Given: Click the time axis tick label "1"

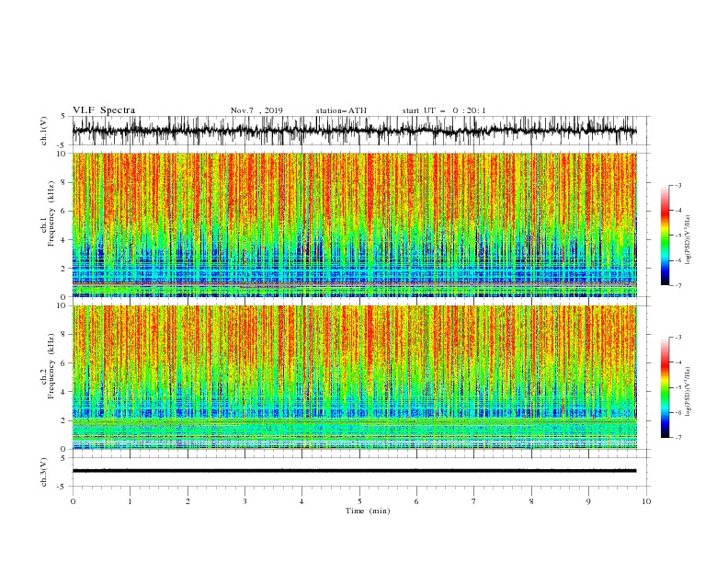Looking at the screenshot, I should [130, 501].
